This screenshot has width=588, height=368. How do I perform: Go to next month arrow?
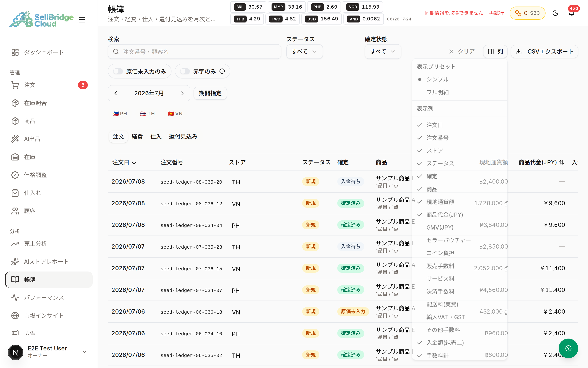click(x=183, y=93)
